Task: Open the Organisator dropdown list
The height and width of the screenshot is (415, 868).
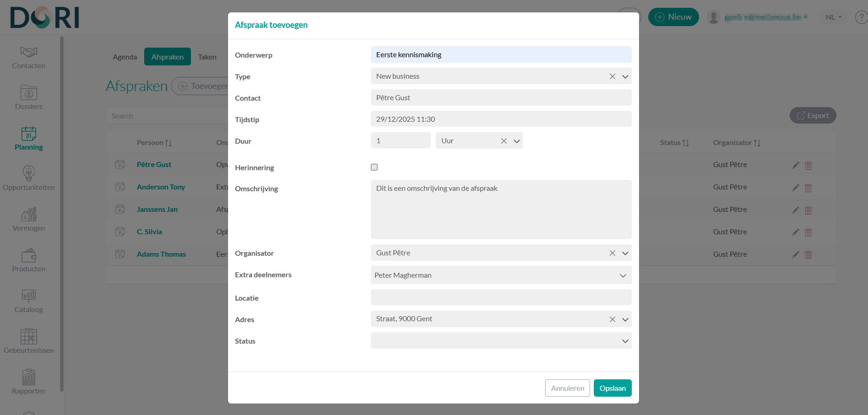Action: pos(625,253)
